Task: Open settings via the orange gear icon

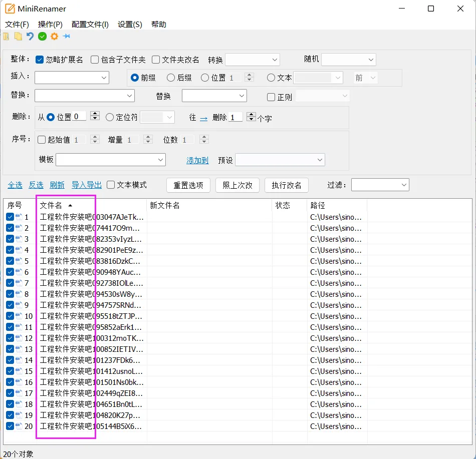Action: tap(54, 37)
